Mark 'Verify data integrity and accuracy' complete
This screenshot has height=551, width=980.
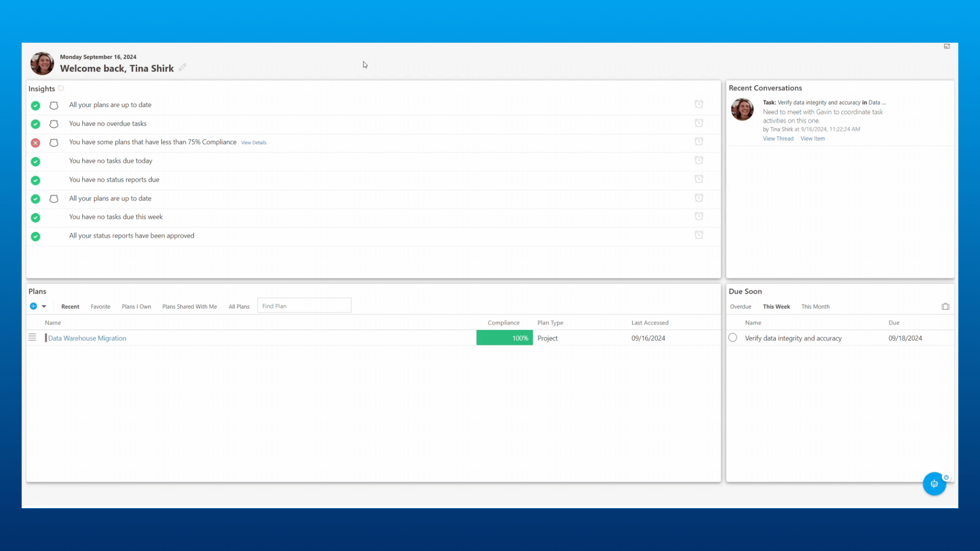(x=732, y=338)
